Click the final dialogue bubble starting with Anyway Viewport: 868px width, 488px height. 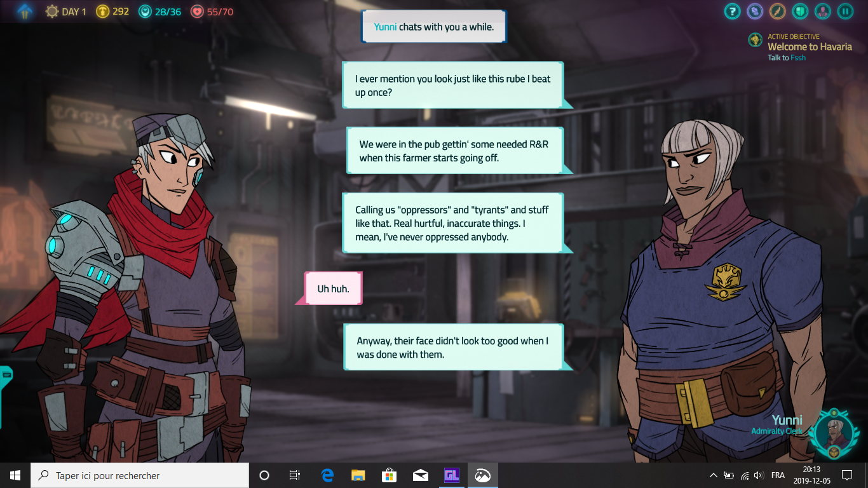coord(454,347)
